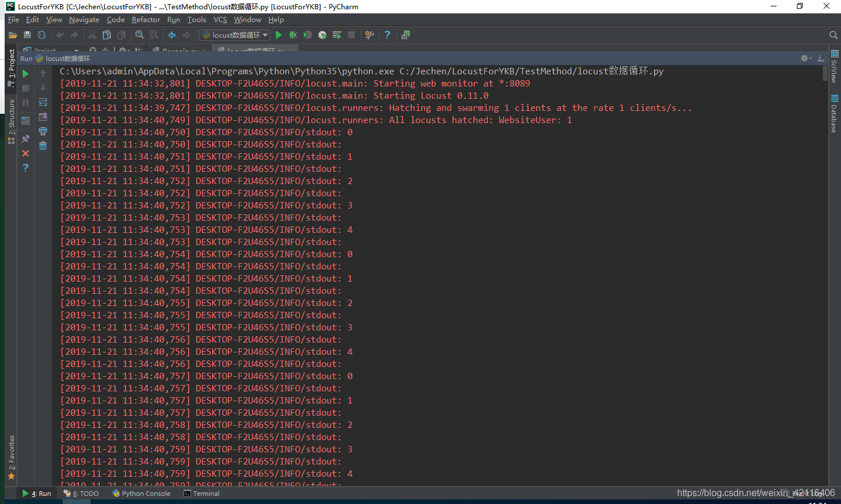Click the Cut scissors icon

tap(92, 35)
